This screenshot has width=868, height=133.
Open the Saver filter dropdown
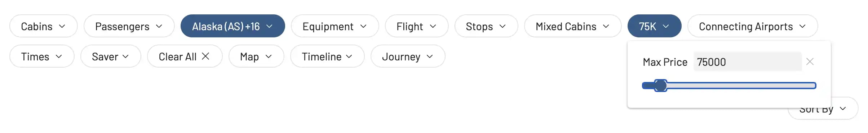(111, 56)
